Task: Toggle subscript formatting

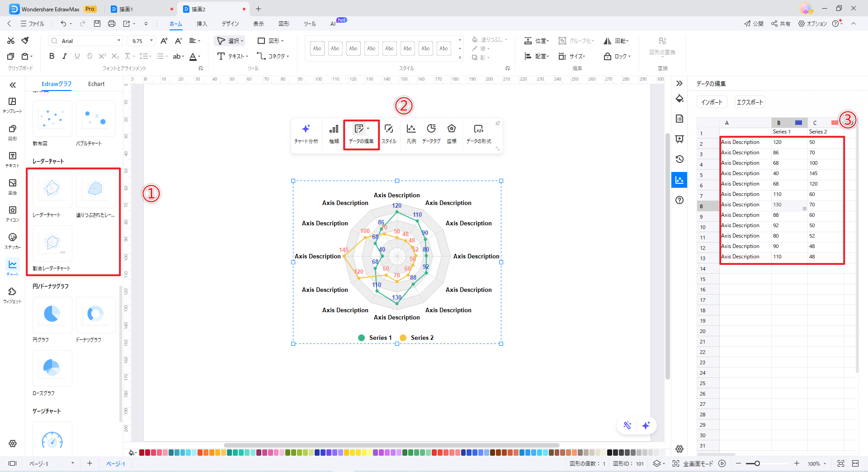Action: pyautogui.click(x=115, y=56)
